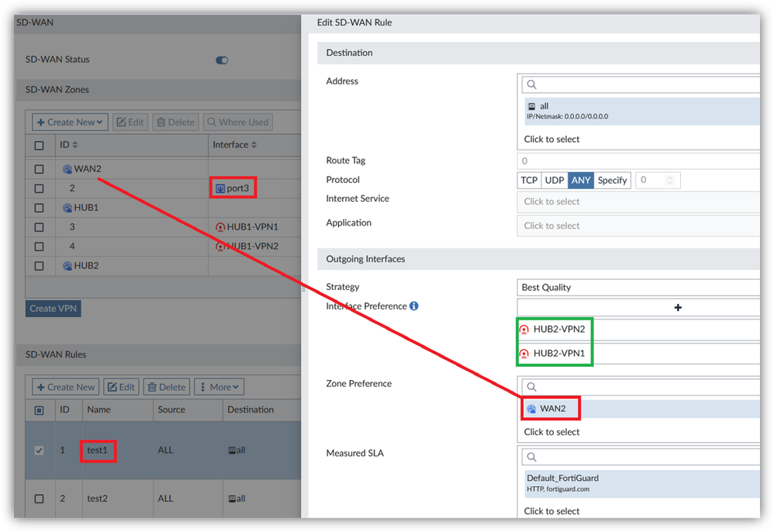Tick the select-all checkbox in Zones table header
Image resolution: width=774 pixels, height=532 pixels.
coord(39,146)
